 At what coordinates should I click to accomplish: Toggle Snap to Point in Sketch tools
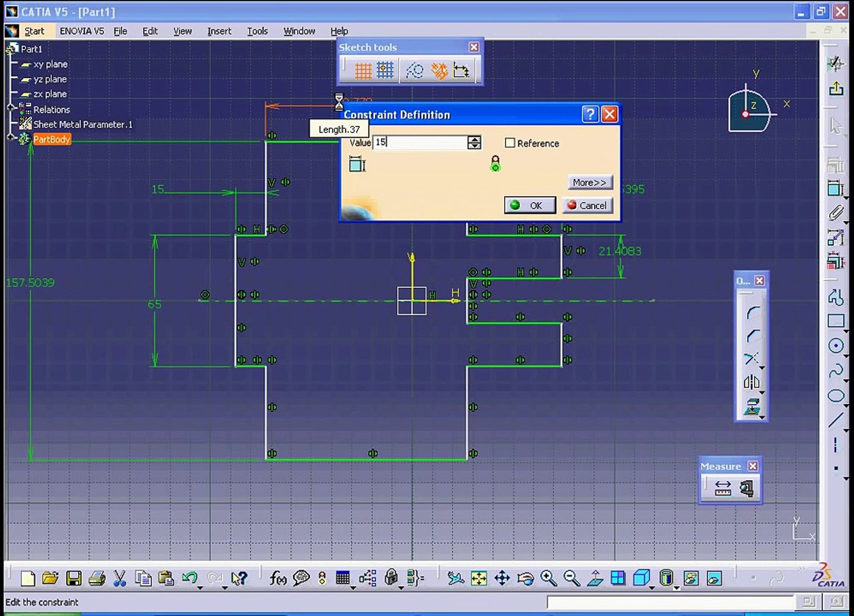tap(385, 71)
